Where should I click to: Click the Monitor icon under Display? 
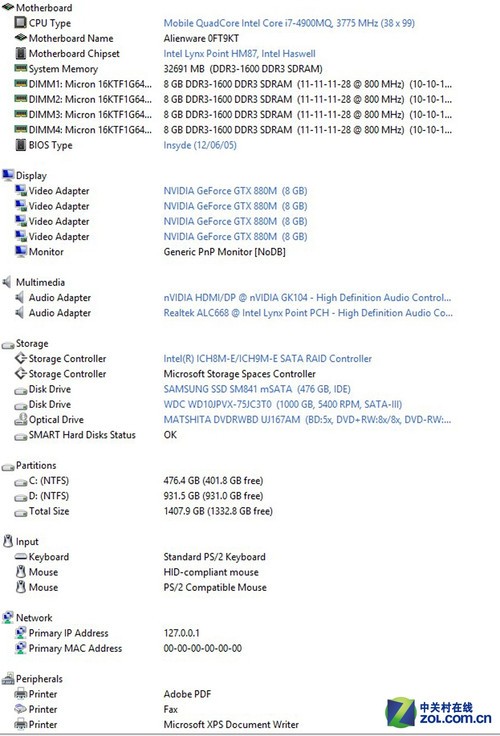point(20,252)
